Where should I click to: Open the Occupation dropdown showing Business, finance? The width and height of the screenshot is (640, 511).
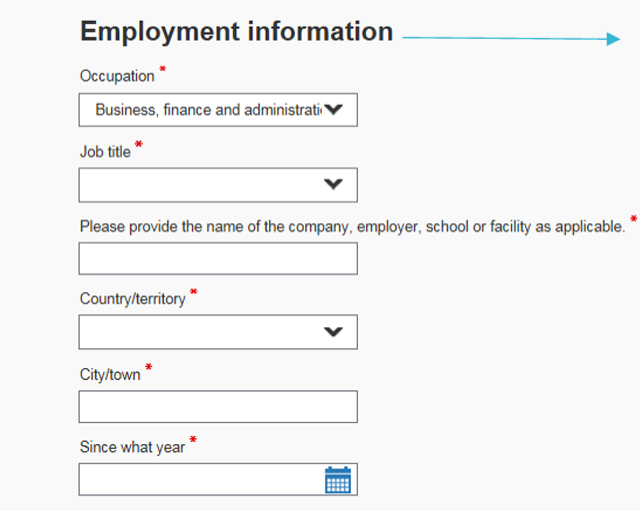(x=205, y=110)
